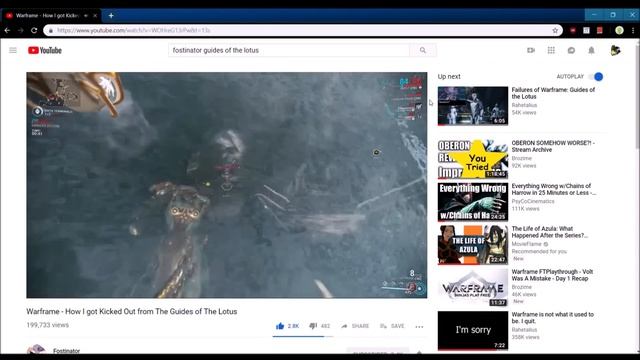This screenshot has width=640, height=360.
Task: Open Warframe is not what it used to be title
Action: pyautogui.click(x=553, y=318)
